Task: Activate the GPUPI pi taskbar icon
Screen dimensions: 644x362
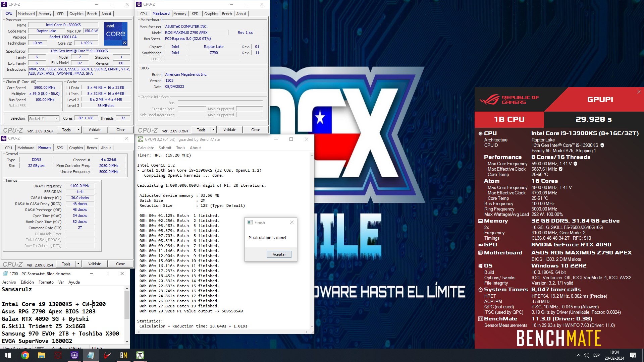Action: pos(140,355)
